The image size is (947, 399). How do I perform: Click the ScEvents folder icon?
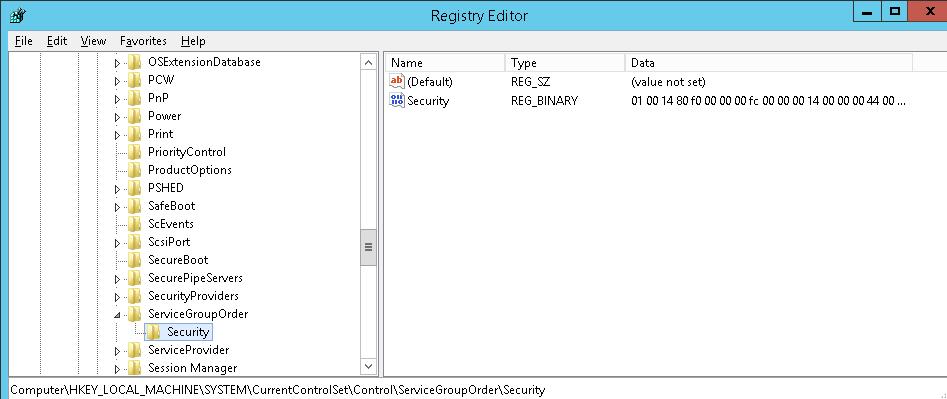click(x=135, y=224)
